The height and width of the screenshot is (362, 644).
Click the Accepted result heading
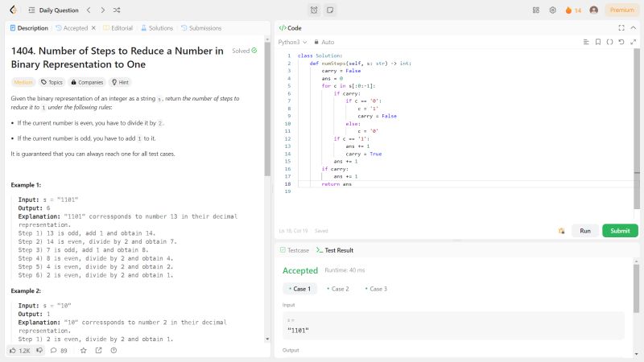pos(300,270)
